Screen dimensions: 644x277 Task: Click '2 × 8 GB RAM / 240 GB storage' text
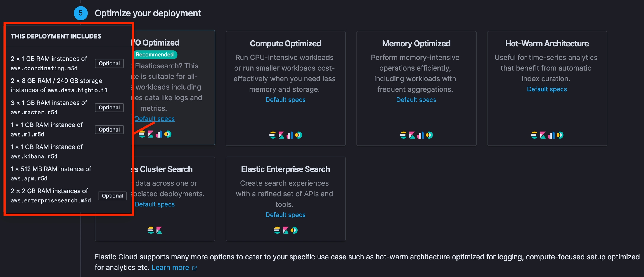click(56, 81)
